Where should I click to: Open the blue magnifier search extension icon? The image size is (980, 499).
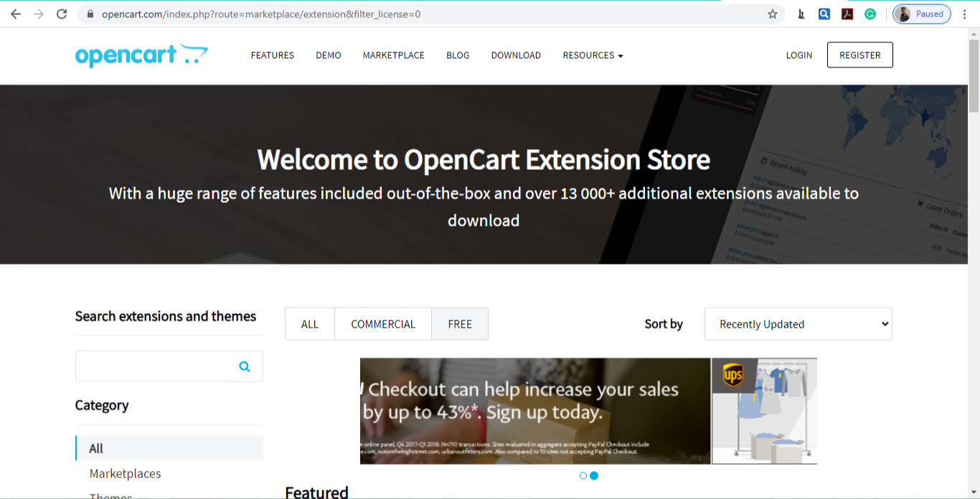824,14
